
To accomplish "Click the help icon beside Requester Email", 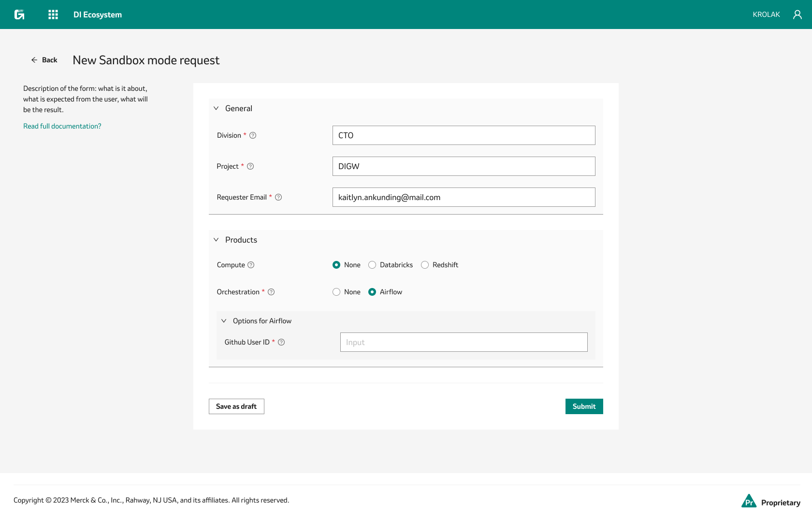I will pyautogui.click(x=278, y=197).
